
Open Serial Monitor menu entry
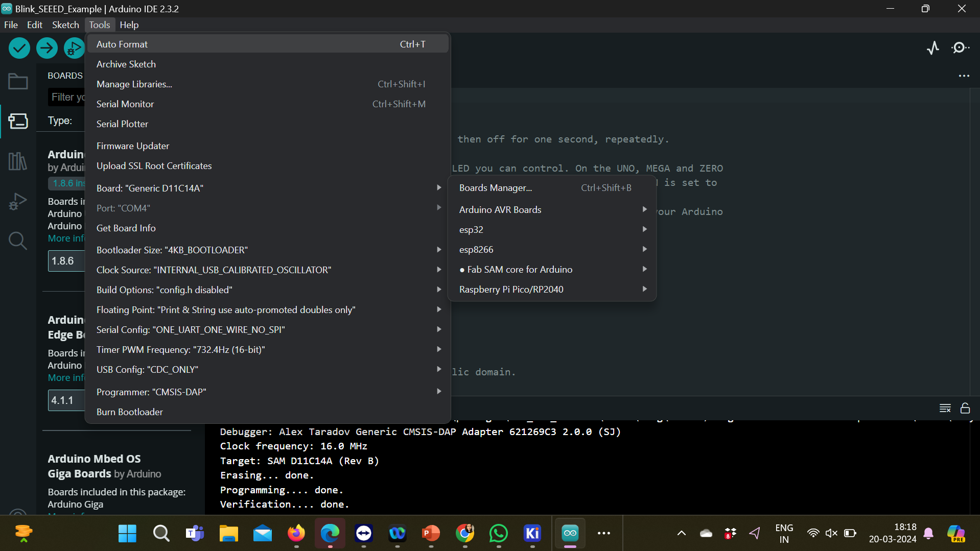(x=268, y=104)
